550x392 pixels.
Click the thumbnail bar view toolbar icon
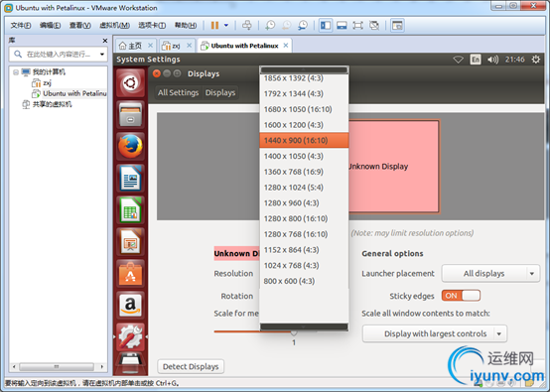[342, 25]
